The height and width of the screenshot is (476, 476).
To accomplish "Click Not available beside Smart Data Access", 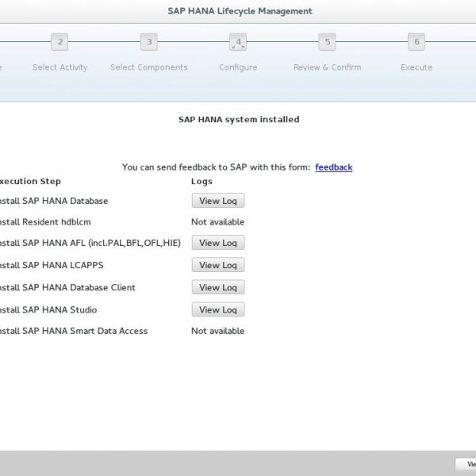I will pyautogui.click(x=217, y=331).
